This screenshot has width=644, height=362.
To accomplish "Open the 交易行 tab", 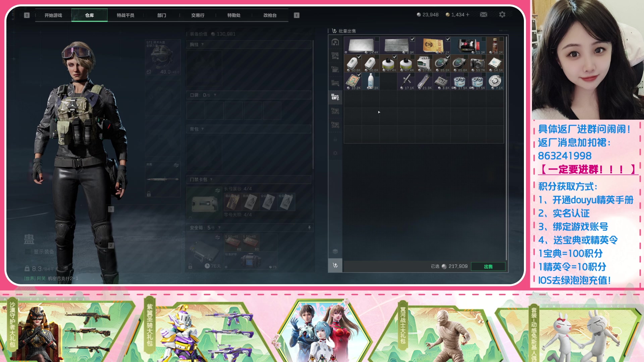I will click(x=198, y=15).
